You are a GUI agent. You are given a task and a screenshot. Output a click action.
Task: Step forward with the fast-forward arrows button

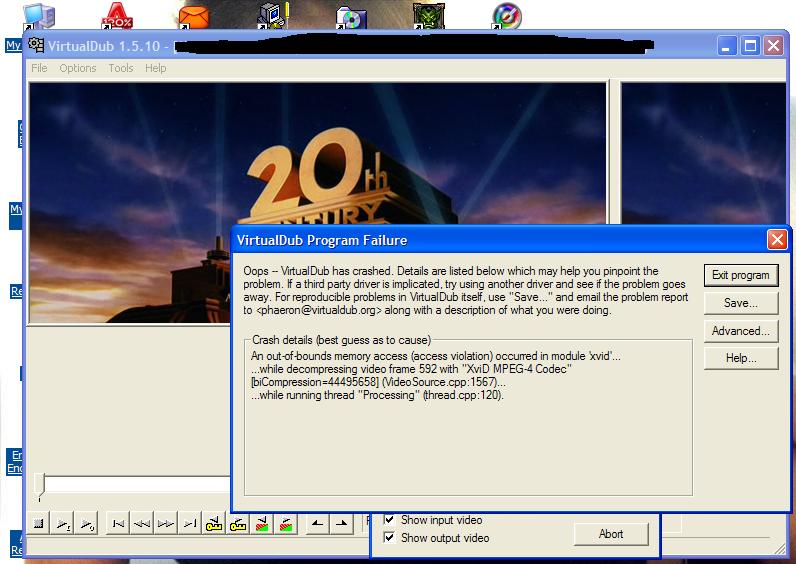point(166,523)
